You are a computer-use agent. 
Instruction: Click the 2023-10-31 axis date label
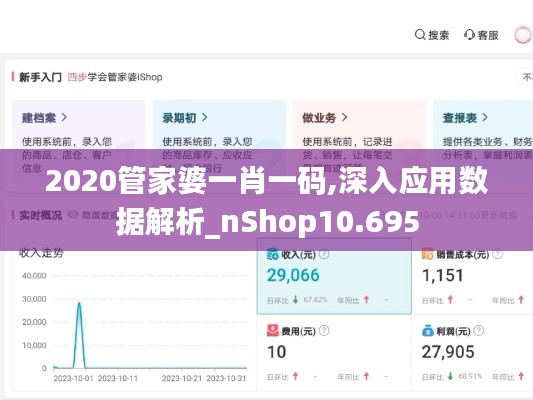click(x=226, y=378)
